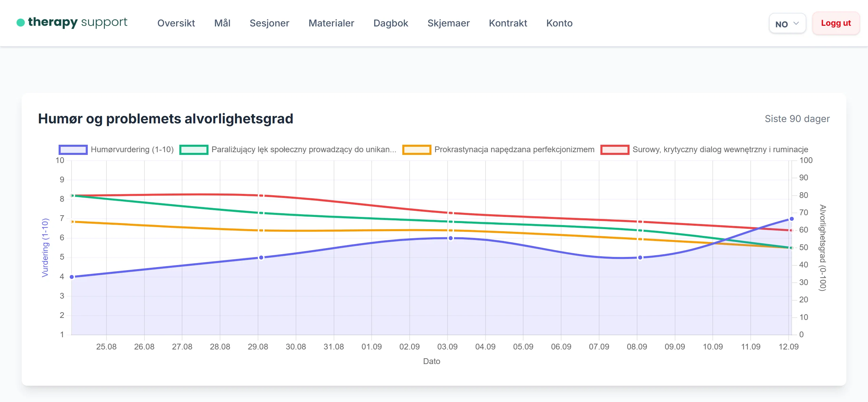Click the Prokrastynacja napędzana perfekcjonizmem legend label

point(514,149)
